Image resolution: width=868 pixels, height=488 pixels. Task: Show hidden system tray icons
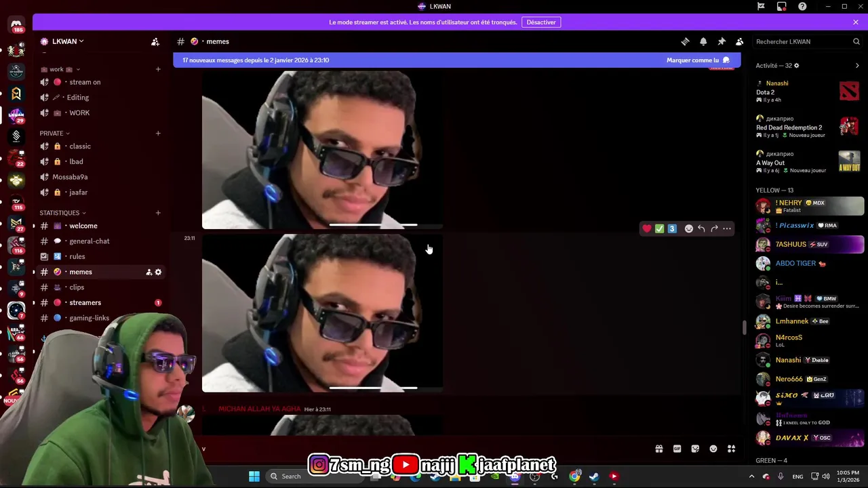(x=751, y=476)
